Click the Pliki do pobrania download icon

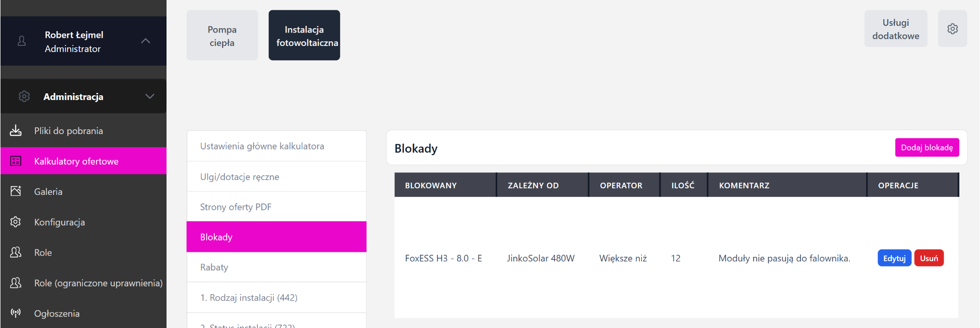pyautogui.click(x=16, y=130)
